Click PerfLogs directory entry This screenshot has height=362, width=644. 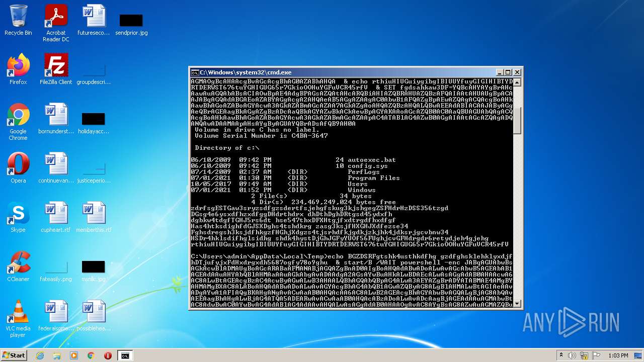[x=364, y=172]
